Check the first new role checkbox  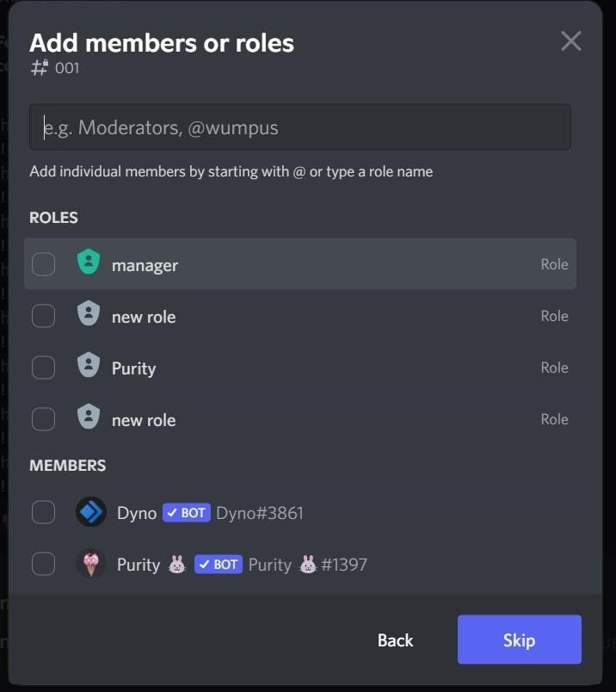tap(43, 316)
